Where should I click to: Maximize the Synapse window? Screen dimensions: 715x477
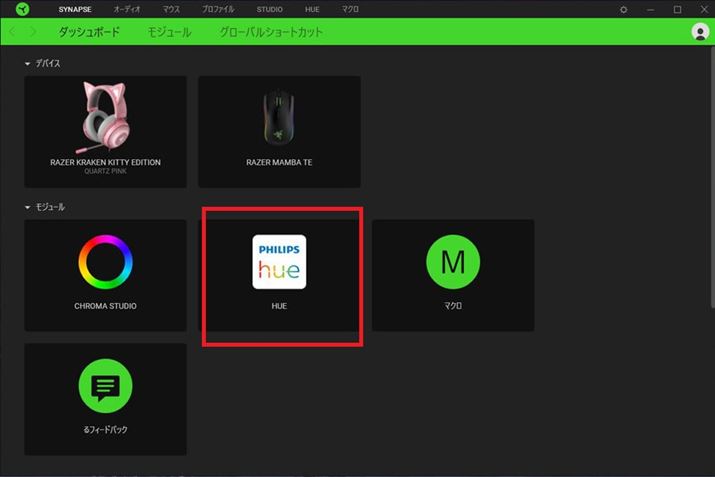(x=678, y=10)
